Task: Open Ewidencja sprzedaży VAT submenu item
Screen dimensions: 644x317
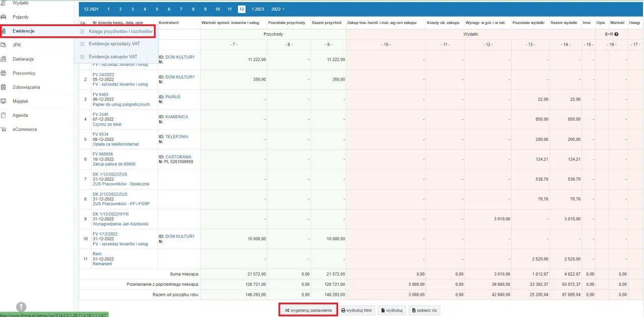Action: click(x=114, y=44)
